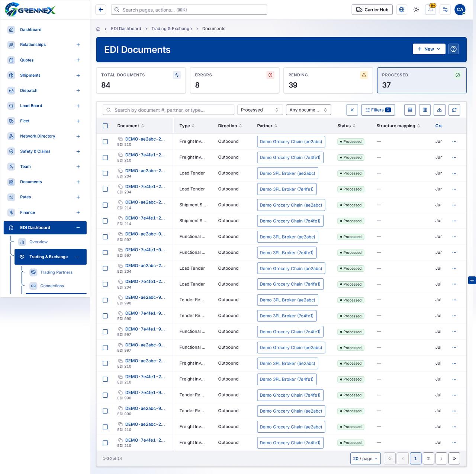Click the document search input field
This screenshot has width=476, height=474.
click(168, 110)
